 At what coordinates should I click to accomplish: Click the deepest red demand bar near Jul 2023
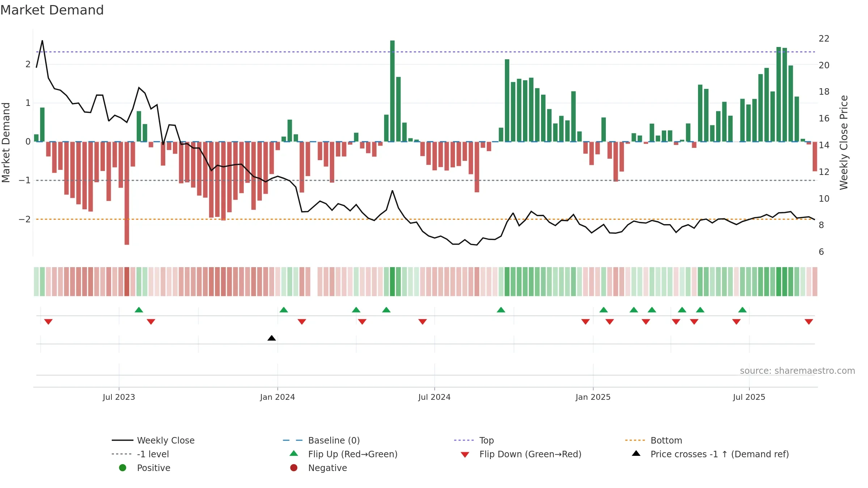127,193
